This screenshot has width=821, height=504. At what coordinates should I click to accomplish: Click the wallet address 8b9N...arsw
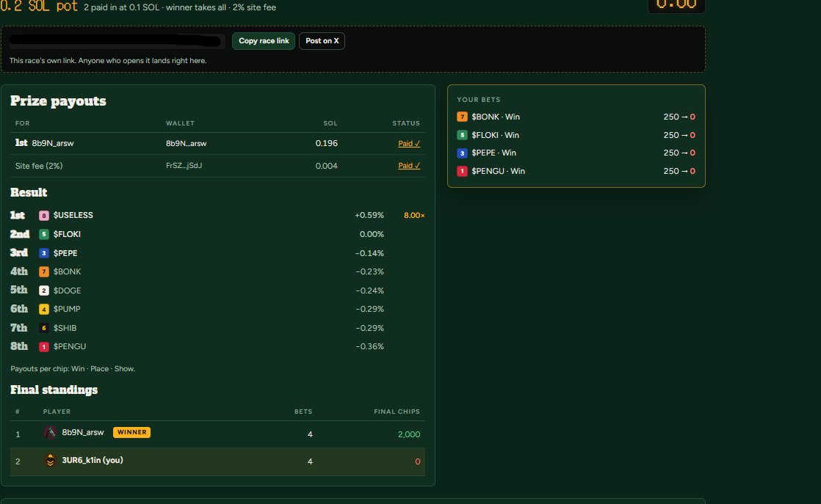pos(186,143)
